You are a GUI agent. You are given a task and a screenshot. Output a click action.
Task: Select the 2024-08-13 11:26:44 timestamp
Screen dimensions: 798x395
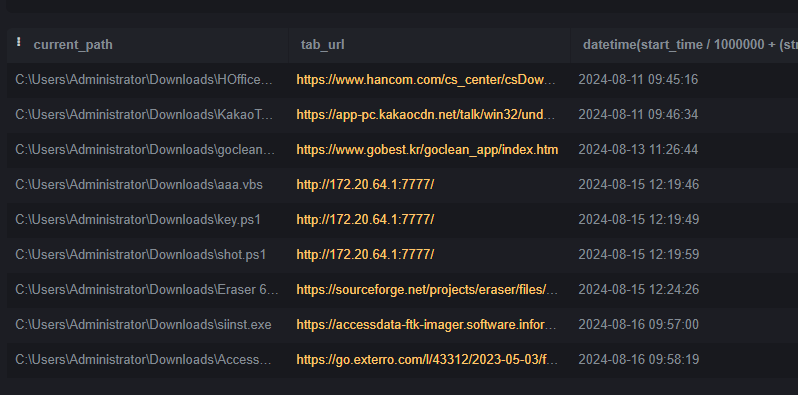pyautogui.click(x=638, y=150)
